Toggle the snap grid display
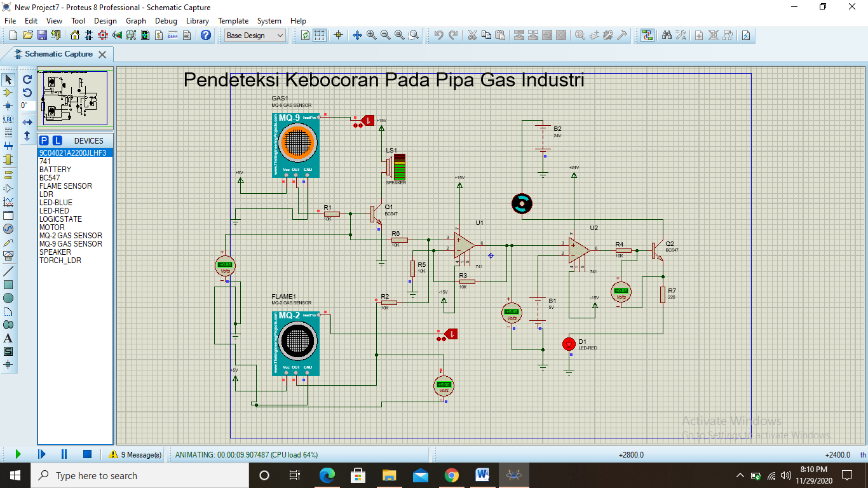This screenshot has width=868, height=488. coord(319,35)
